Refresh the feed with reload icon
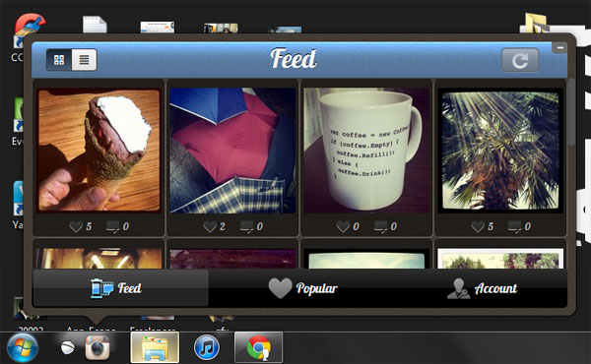This screenshot has width=591, height=364. point(520,60)
